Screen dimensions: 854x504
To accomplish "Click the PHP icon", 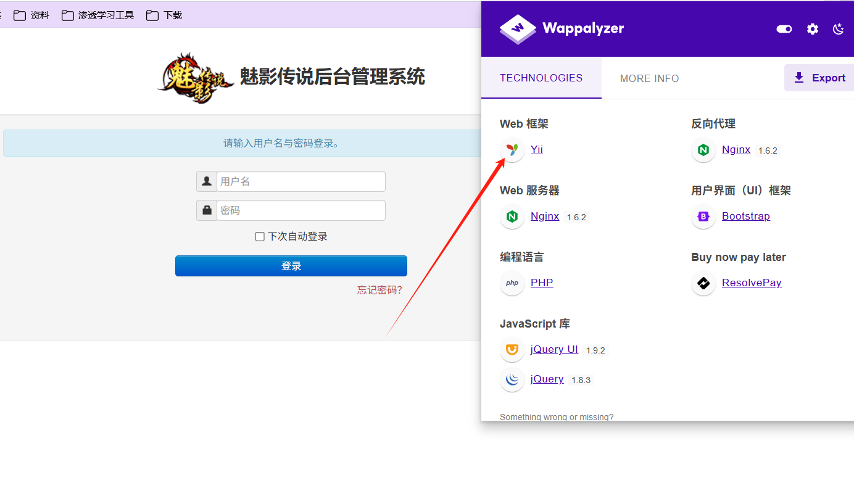I will (x=512, y=283).
